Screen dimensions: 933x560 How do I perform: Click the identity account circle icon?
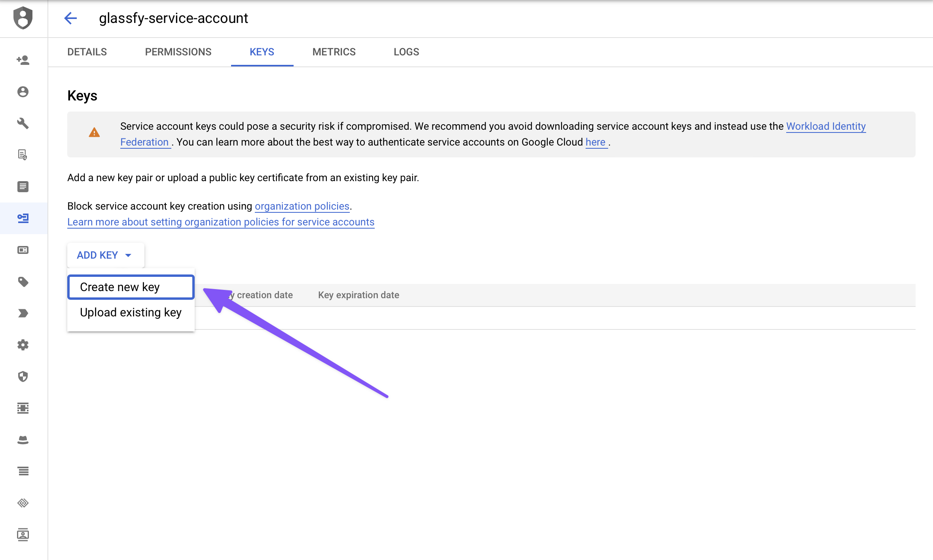pos(23,92)
